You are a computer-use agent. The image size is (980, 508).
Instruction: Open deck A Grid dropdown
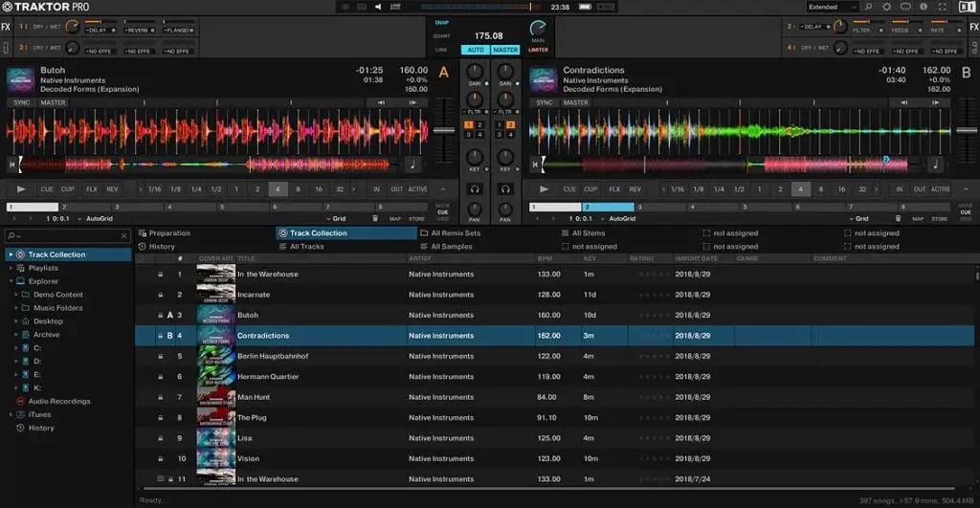point(336,219)
